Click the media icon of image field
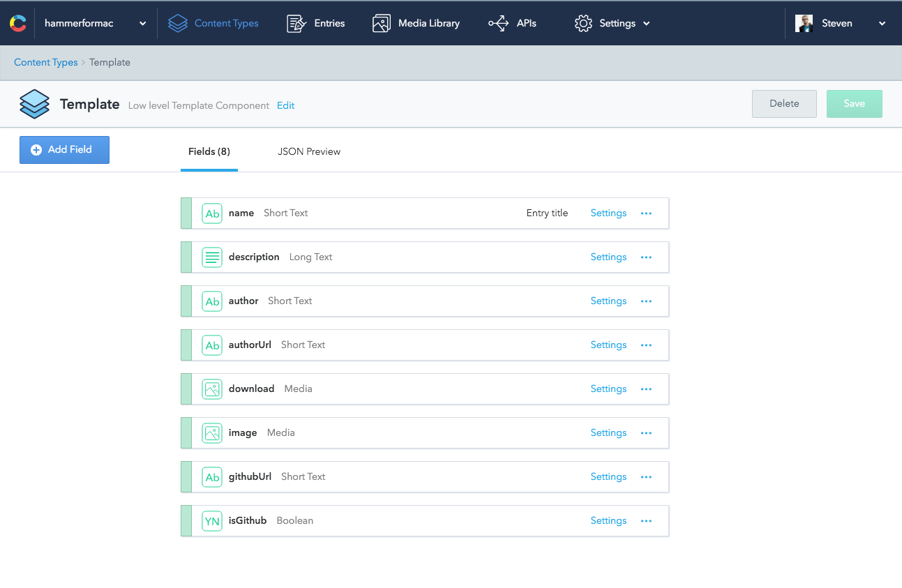The image size is (902, 588). click(212, 433)
